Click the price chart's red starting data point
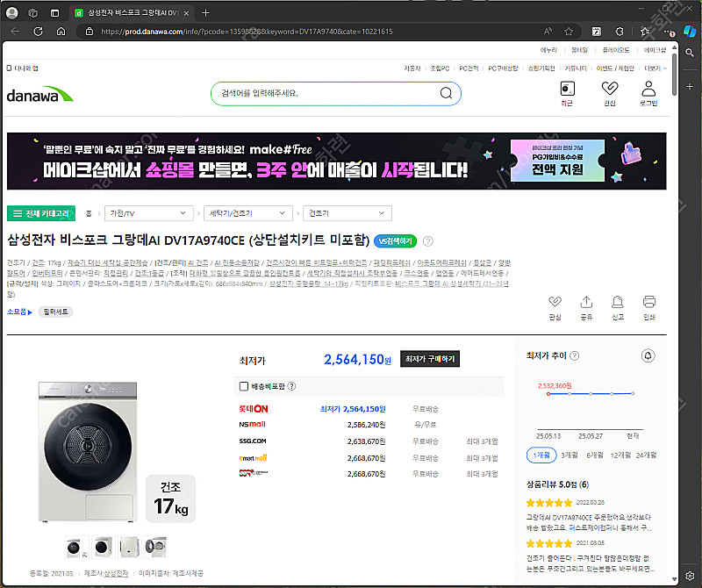Screen dimensions: 702x588 pyautogui.click(x=548, y=394)
